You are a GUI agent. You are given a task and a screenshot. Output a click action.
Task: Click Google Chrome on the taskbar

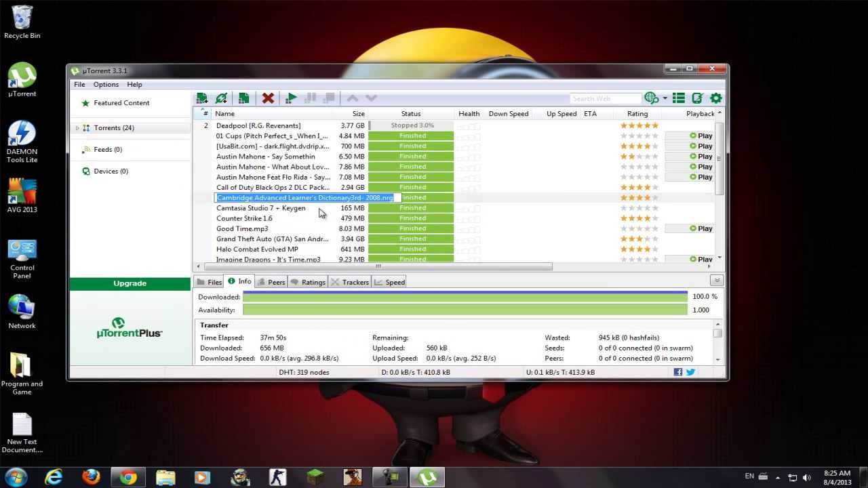point(128,477)
